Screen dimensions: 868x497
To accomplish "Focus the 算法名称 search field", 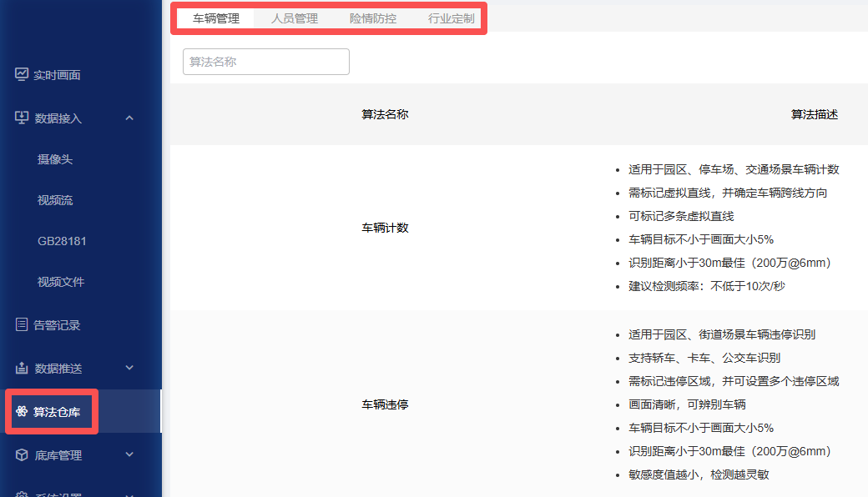I will [x=265, y=62].
